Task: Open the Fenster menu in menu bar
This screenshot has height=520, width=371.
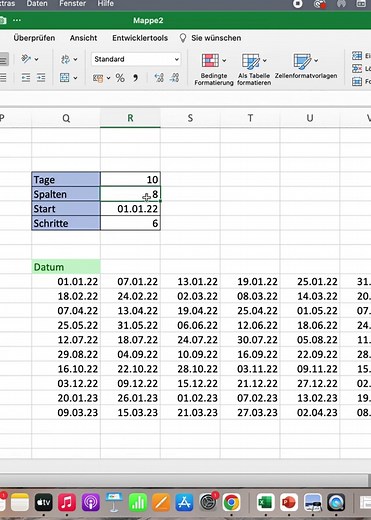Action: (x=72, y=4)
